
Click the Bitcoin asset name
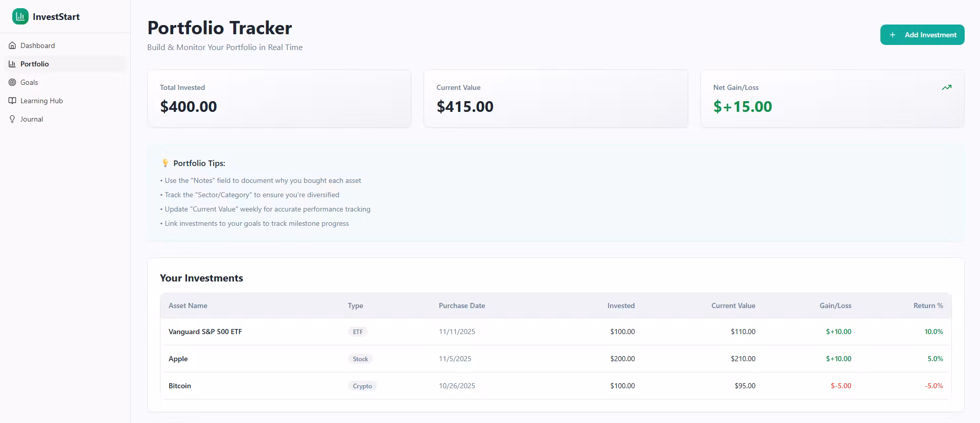point(179,386)
